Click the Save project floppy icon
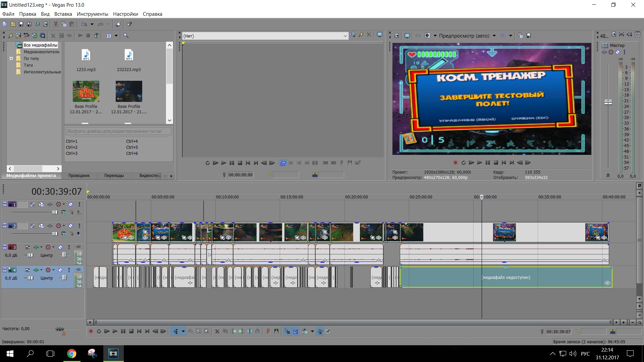Screen dimensions: 644x362 21,24
